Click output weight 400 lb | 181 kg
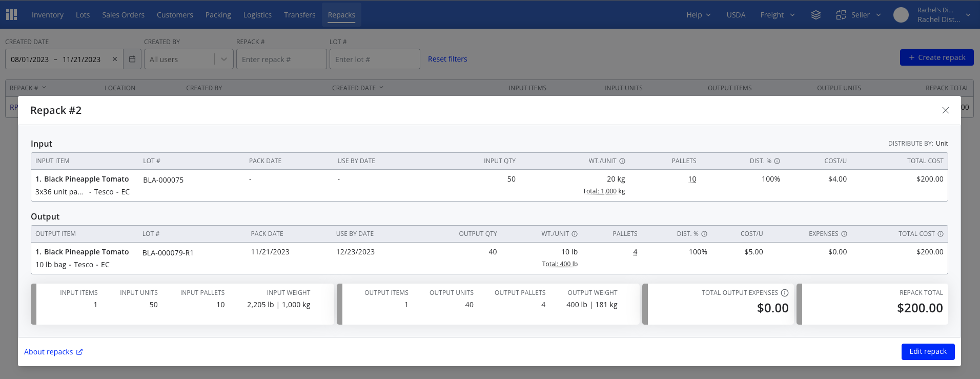The width and height of the screenshot is (980, 379). 592,305
